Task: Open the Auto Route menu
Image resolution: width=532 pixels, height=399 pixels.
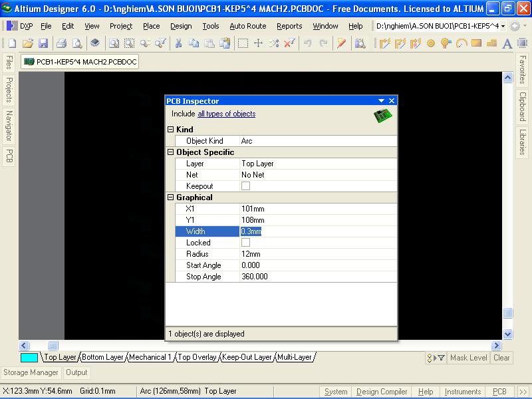Action: (247, 26)
